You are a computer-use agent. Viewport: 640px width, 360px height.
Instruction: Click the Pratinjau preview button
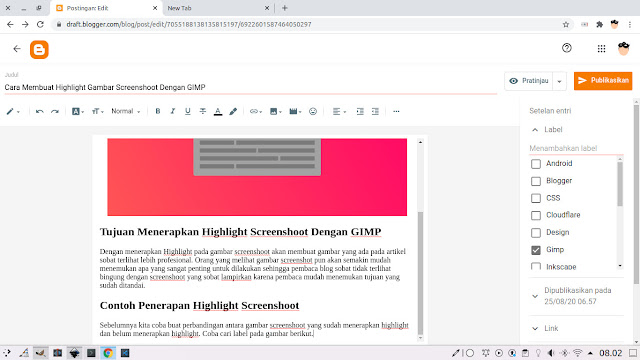[529, 81]
